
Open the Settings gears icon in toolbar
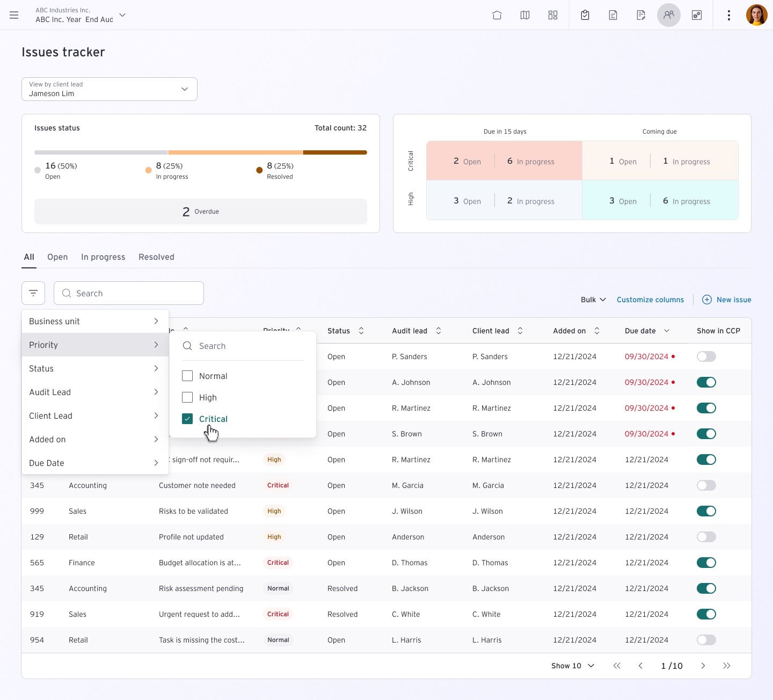click(696, 15)
